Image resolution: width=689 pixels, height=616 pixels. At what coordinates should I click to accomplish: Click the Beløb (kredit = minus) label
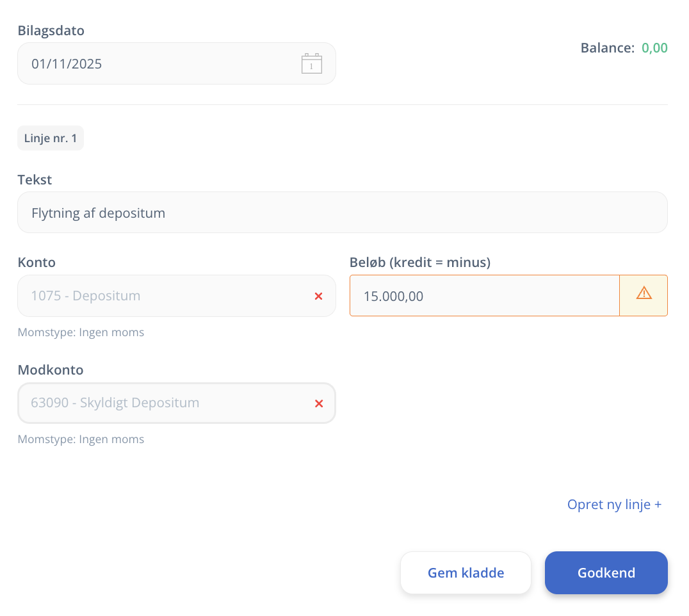coord(419,262)
